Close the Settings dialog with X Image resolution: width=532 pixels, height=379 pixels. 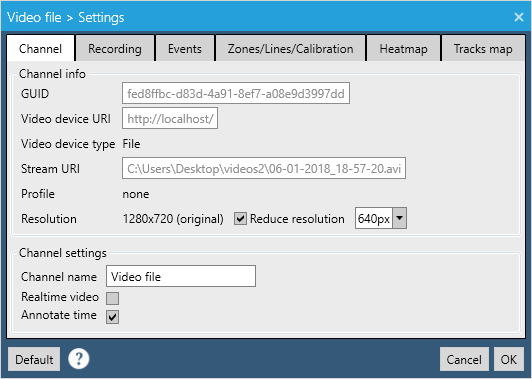(518, 17)
